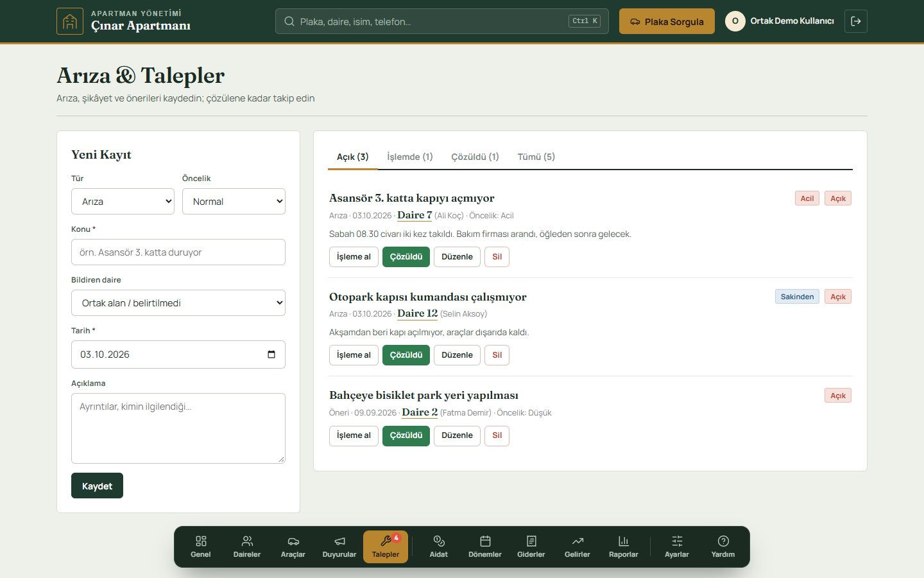Expand the Öncelik dropdown showing Normal
The width and height of the screenshot is (924, 578).
coord(234,201)
